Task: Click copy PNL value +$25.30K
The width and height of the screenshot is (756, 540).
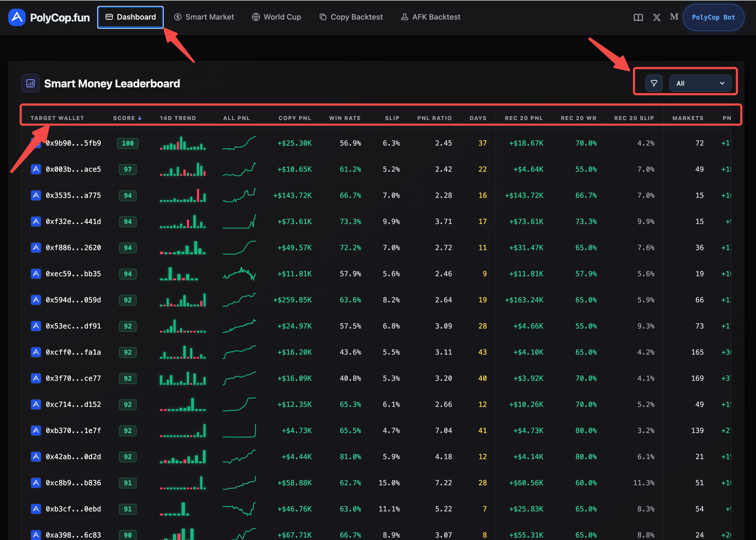Action: coord(295,144)
